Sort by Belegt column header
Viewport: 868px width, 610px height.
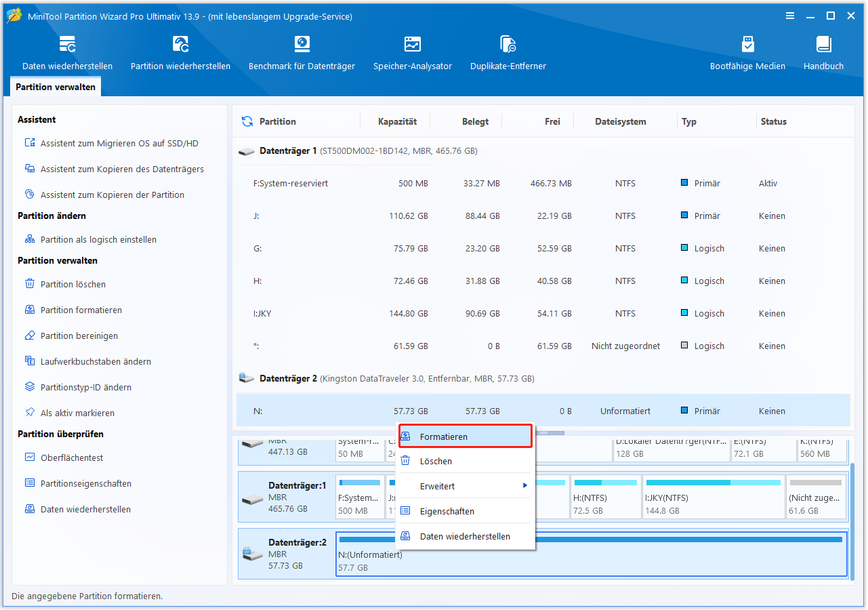pyautogui.click(x=475, y=122)
